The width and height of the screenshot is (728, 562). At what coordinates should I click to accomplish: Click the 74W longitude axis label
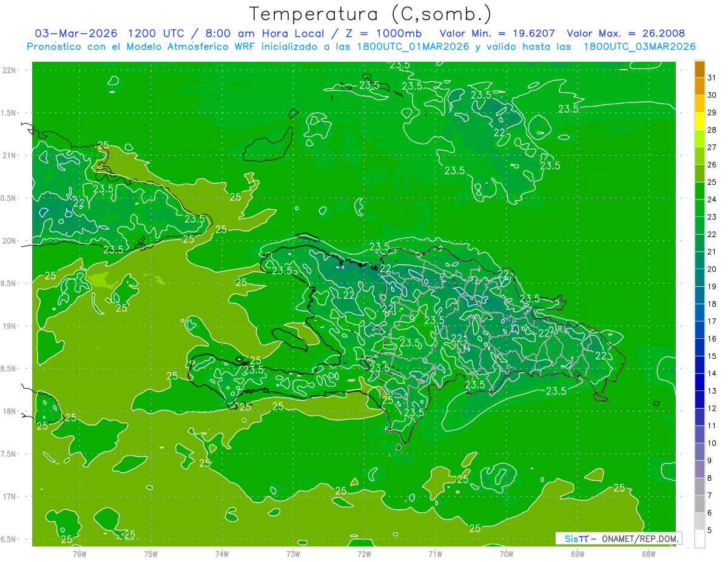(x=221, y=554)
